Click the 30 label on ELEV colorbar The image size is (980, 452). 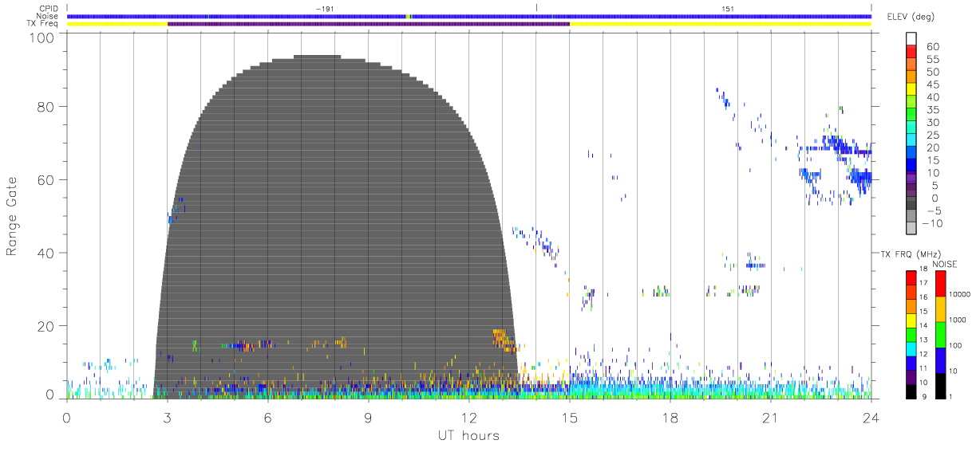pos(934,122)
